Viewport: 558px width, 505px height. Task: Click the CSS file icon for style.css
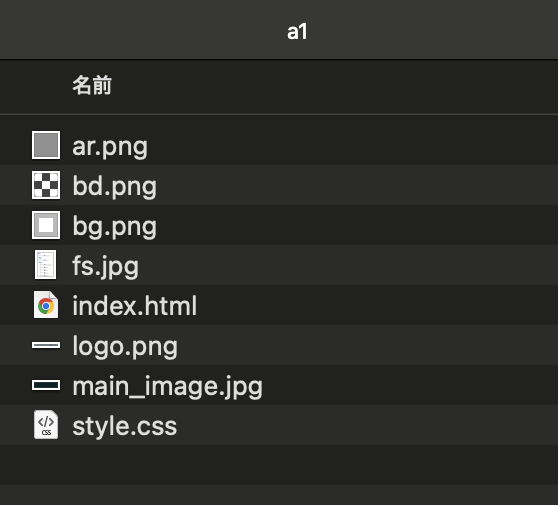pos(46,425)
